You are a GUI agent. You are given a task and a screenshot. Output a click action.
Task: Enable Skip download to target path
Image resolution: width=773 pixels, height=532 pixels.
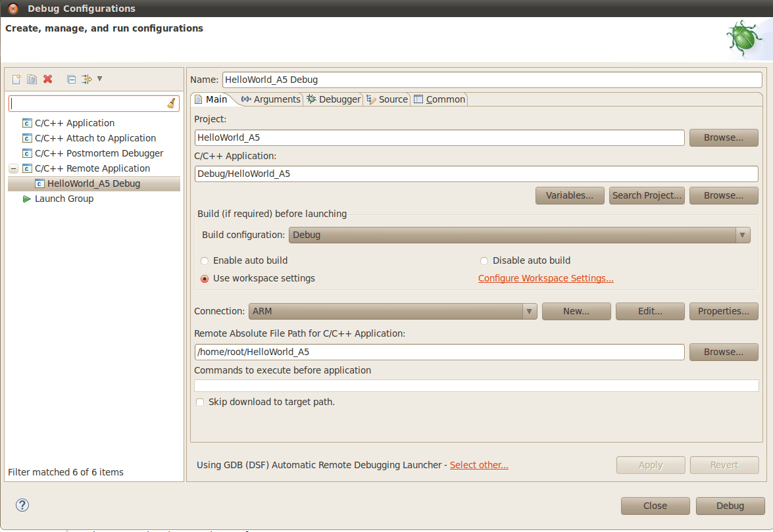[200, 402]
